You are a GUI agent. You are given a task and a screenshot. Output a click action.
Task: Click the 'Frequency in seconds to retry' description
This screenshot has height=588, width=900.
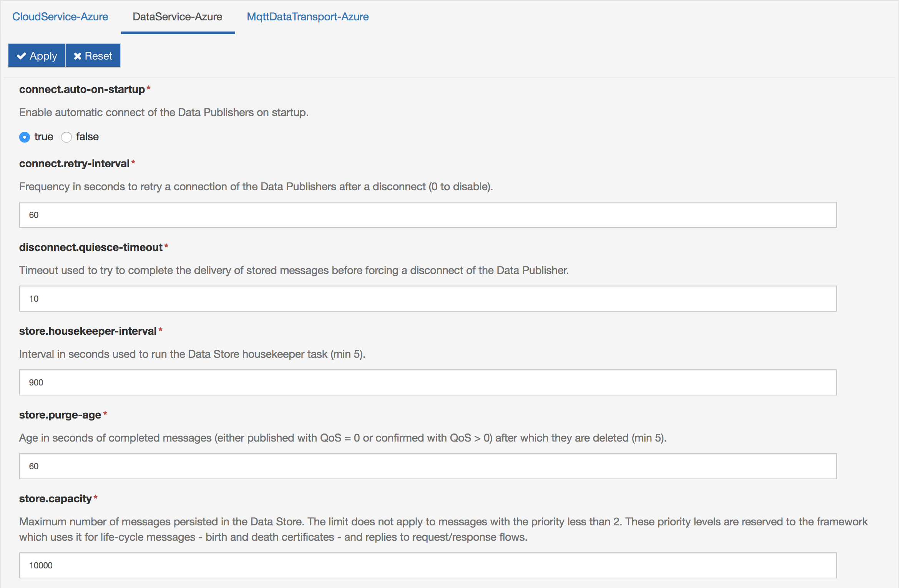[x=256, y=187]
